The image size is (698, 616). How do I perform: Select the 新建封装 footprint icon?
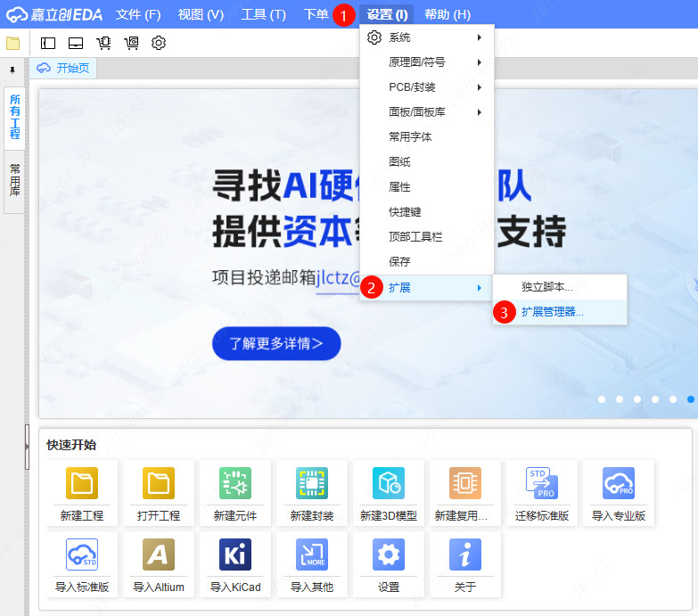(x=312, y=483)
